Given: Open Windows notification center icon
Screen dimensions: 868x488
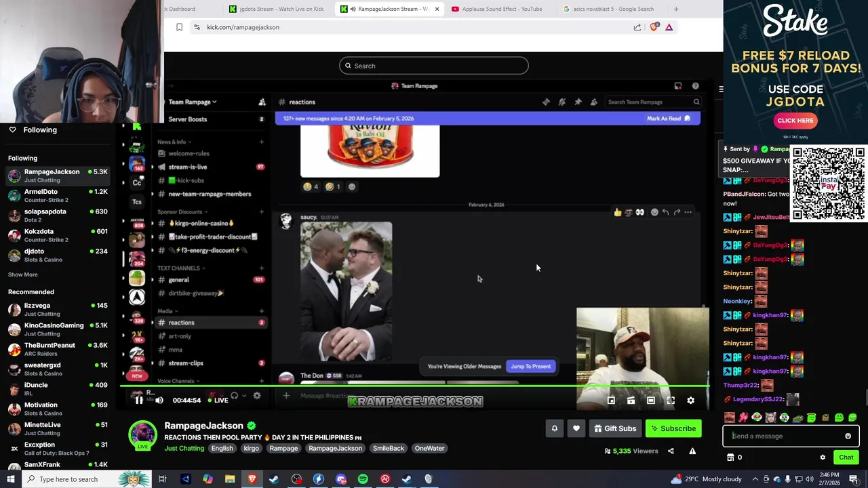Looking at the screenshot, I should (854, 479).
